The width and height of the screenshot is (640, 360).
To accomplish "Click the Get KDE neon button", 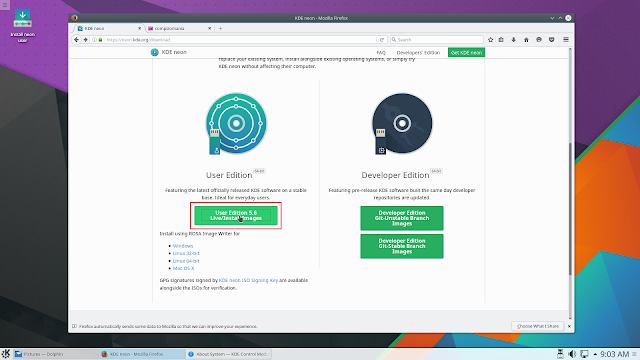I will pyautogui.click(x=466, y=53).
